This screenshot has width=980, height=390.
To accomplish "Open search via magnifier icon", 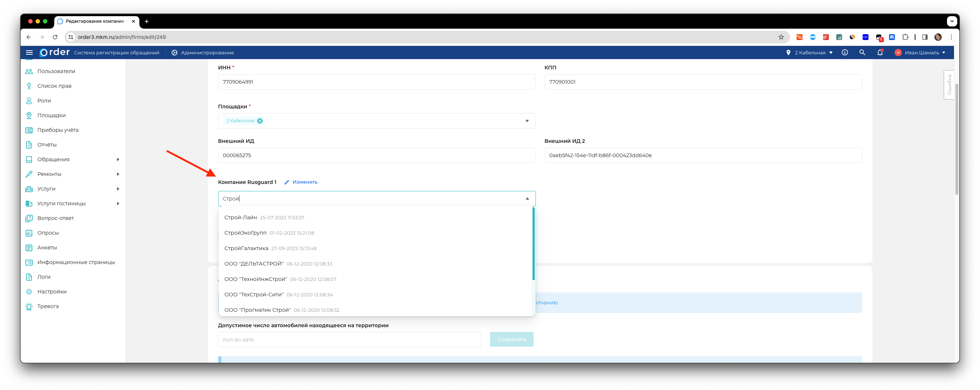I will pos(862,53).
